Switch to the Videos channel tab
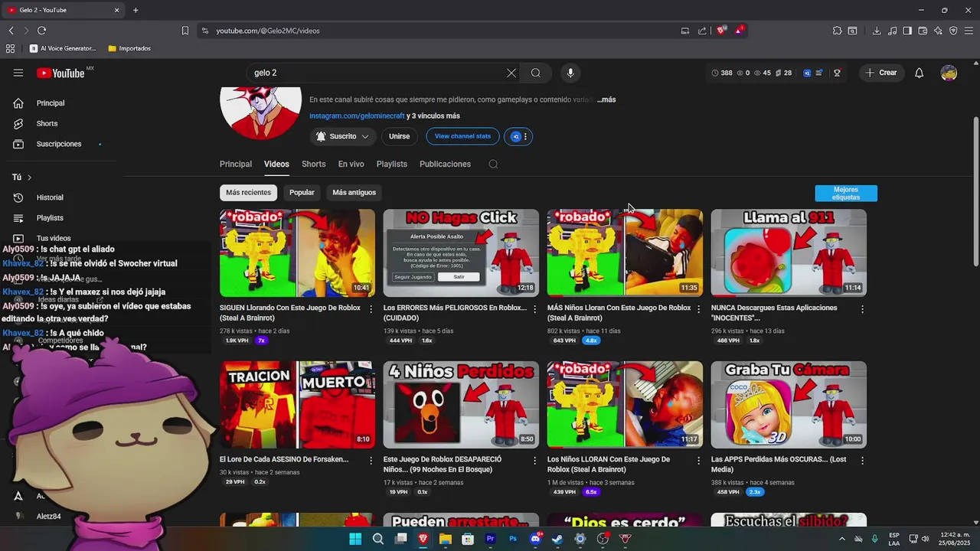This screenshot has width=980, height=551. (x=276, y=164)
